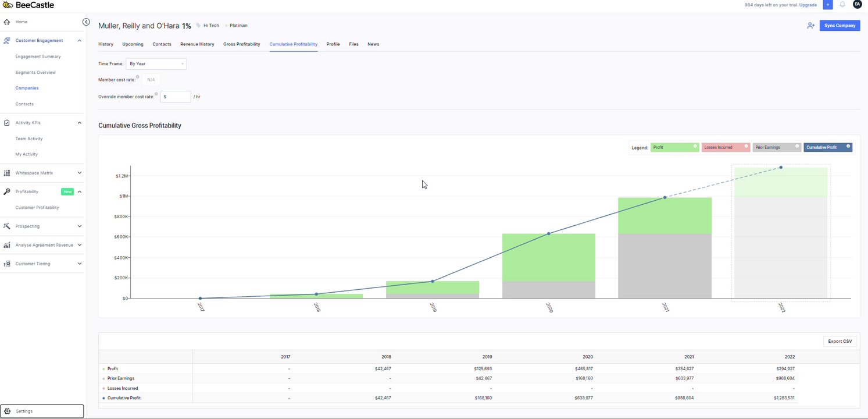Click the override member cost rate field

tap(177, 97)
